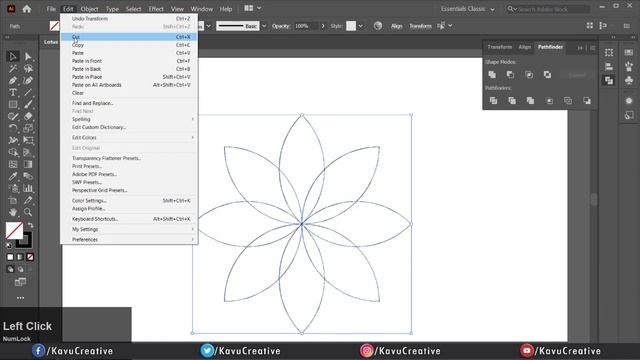
Task: Open the Essentials Classic workspace dropdown
Action: (468, 9)
